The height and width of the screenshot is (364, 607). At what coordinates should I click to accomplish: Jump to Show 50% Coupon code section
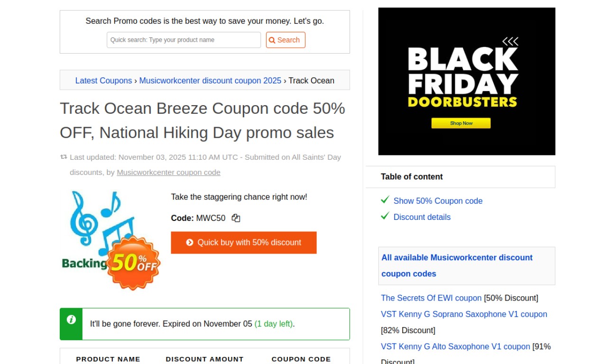pyautogui.click(x=438, y=201)
